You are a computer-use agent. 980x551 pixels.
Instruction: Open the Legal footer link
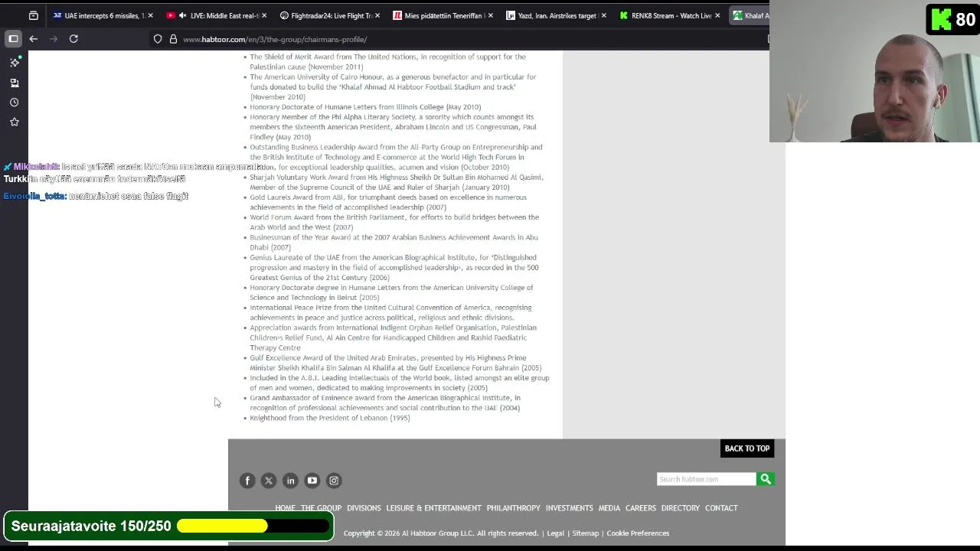click(556, 533)
